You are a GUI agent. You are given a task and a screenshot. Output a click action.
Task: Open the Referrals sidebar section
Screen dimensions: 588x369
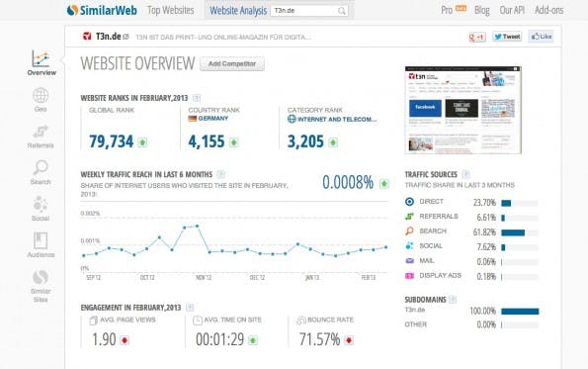point(41,137)
